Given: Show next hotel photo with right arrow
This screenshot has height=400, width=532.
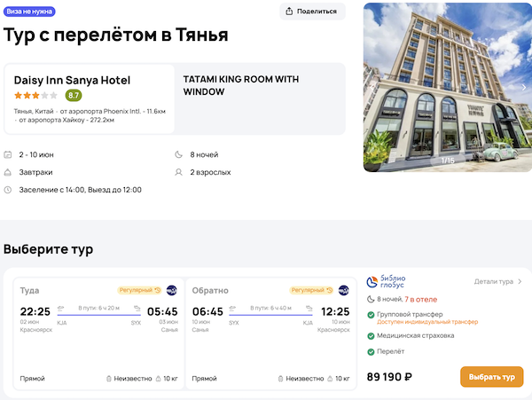Looking at the screenshot, I should click(x=523, y=87).
